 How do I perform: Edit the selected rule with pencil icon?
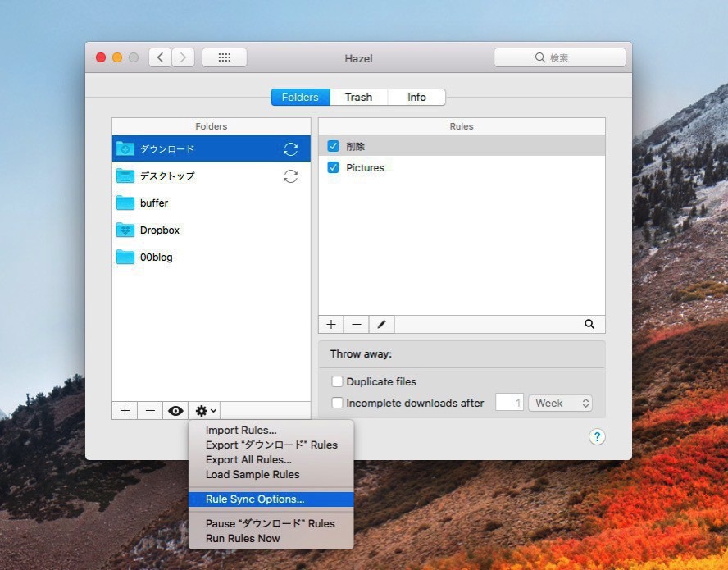pos(382,324)
